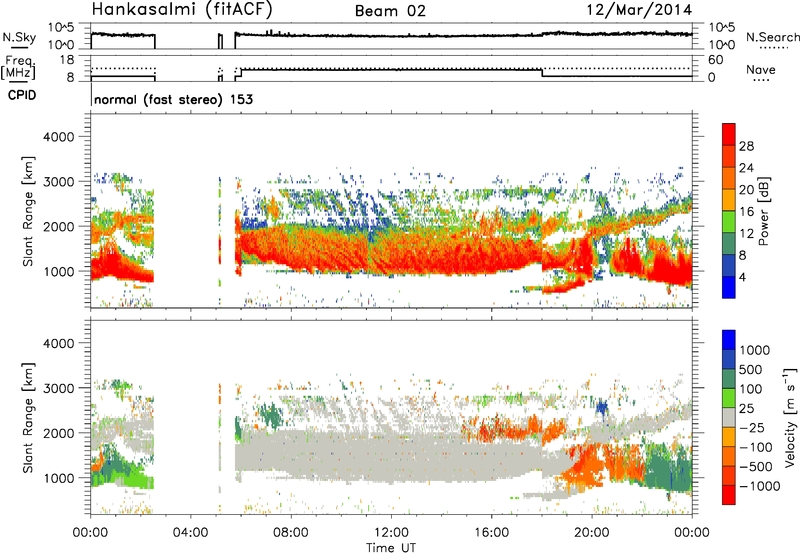800x554 pixels.
Task: Click the 12/Mar/2014 date label
Action: click(639, 10)
